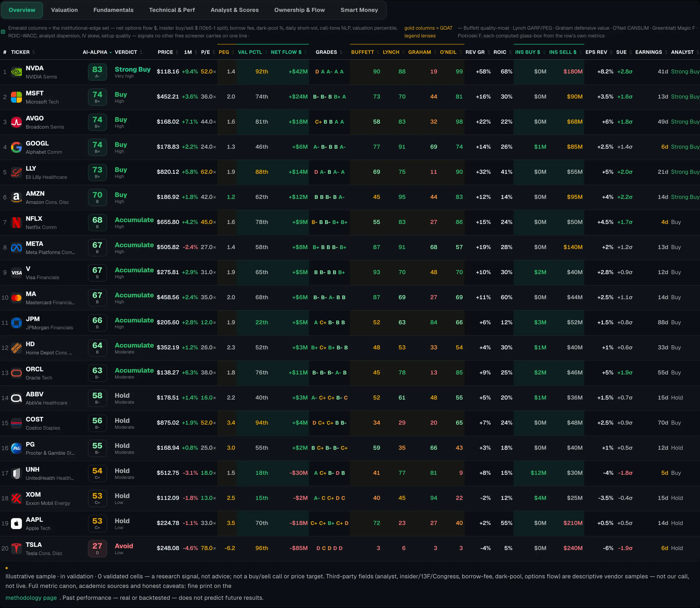The height and width of the screenshot is (608, 700).
Task: Switch to the Technical & Perf tab
Action: tap(172, 10)
